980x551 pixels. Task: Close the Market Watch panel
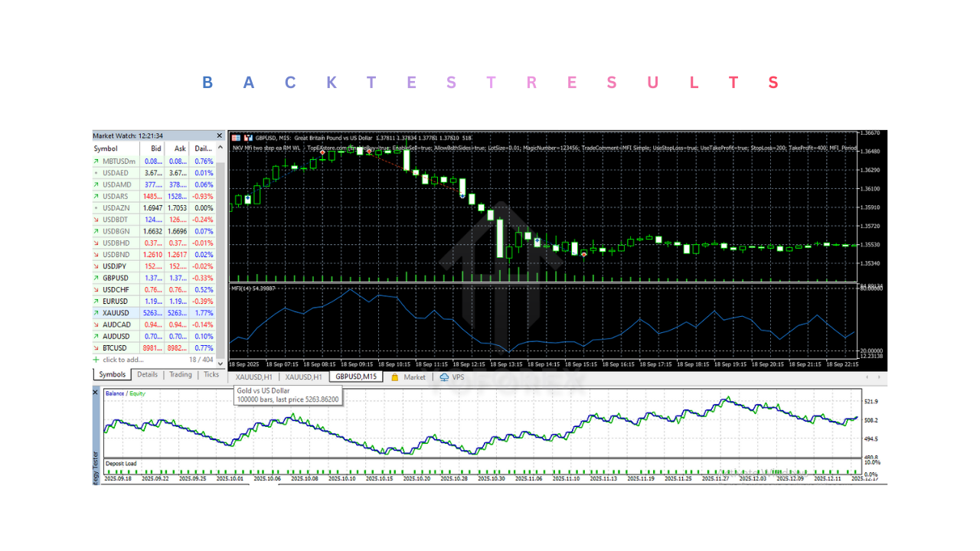(x=219, y=135)
